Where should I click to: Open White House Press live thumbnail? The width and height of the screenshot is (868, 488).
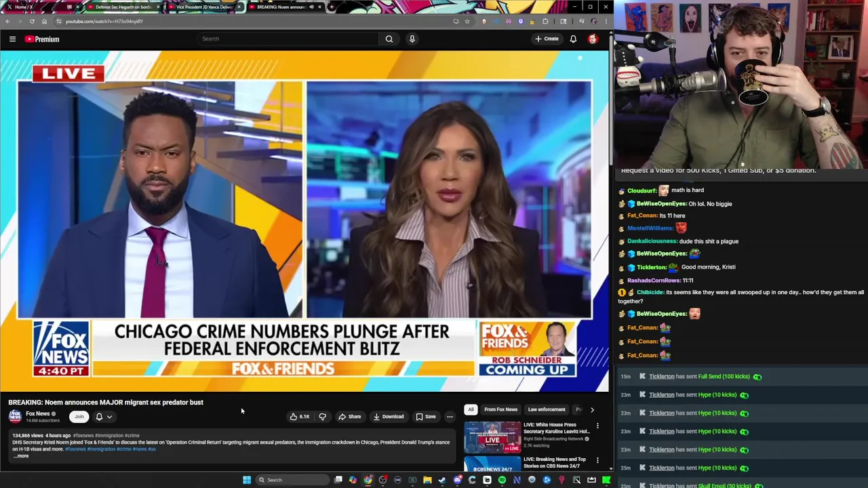[x=492, y=437]
